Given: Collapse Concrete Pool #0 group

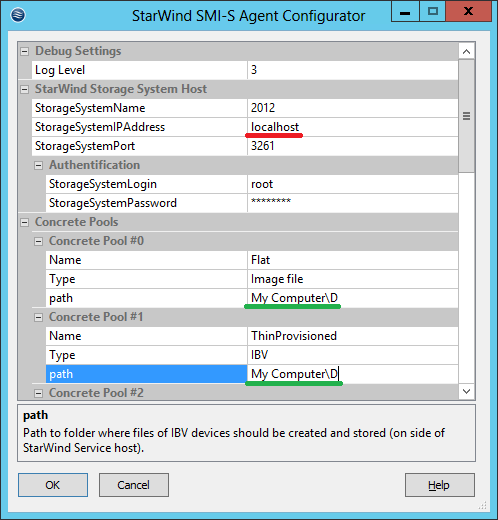Looking at the screenshot, I should pyautogui.click(x=39, y=241).
